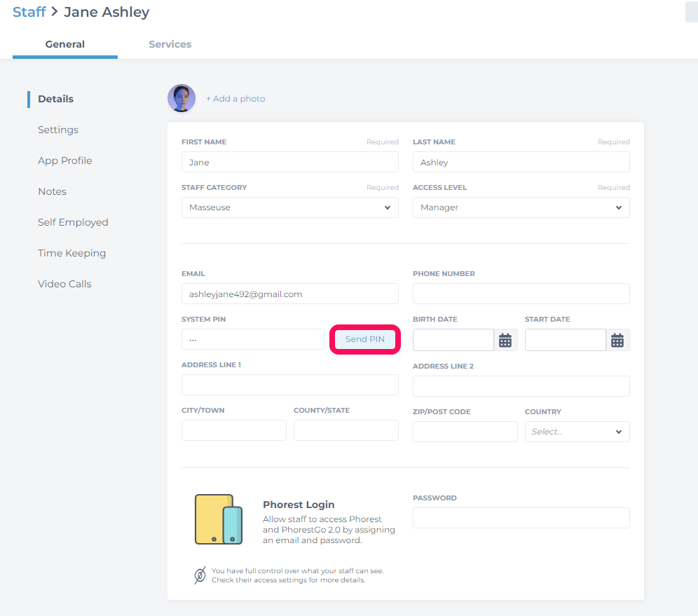The width and height of the screenshot is (698, 616).
Task: Click Jane Ashley's profile photo avatar
Action: (x=182, y=98)
